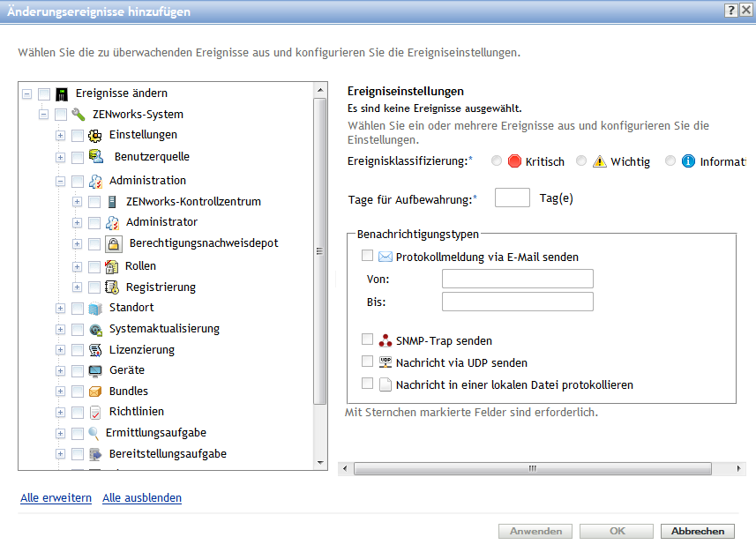This screenshot has width=756, height=552.
Task: Click the Alle erweitern link
Action: (56, 498)
